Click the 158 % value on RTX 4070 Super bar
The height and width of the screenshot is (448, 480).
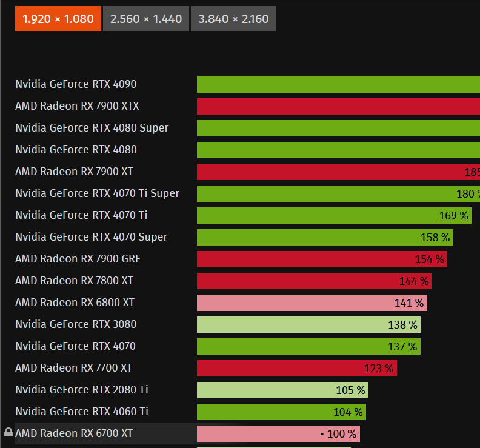pyautogui.click(x=435, y=238)
